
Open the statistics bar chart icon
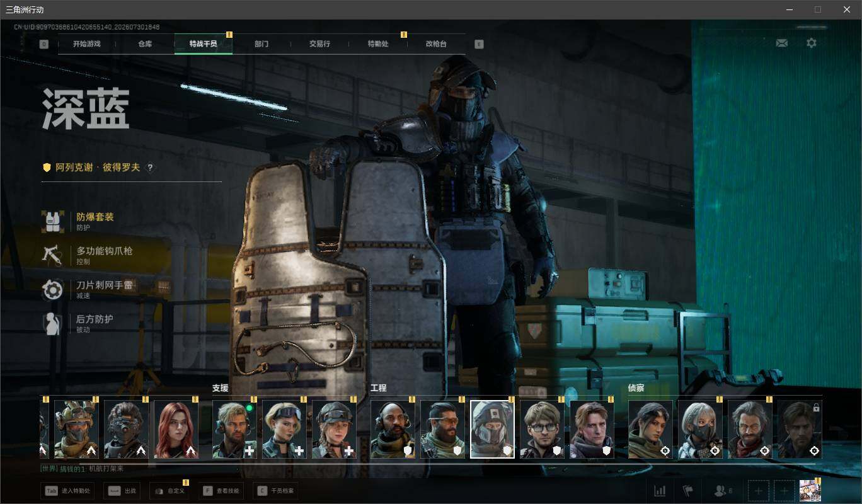[660, 491]
